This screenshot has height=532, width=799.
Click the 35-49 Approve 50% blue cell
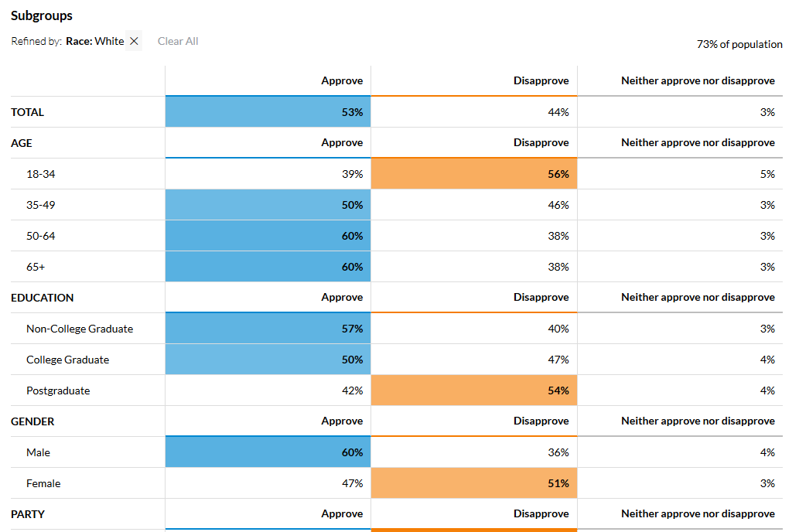click(x=268, y=205)
